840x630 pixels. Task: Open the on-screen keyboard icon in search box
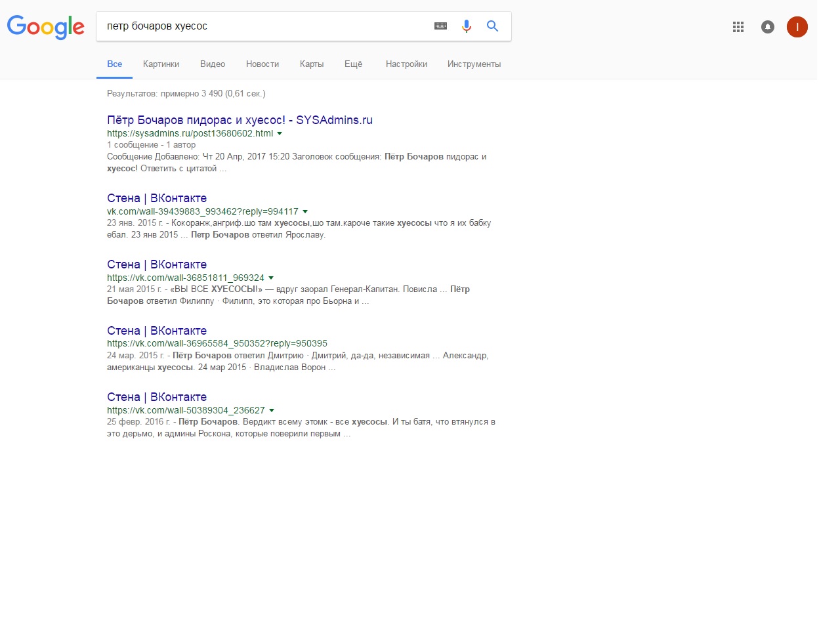[441, 26]
